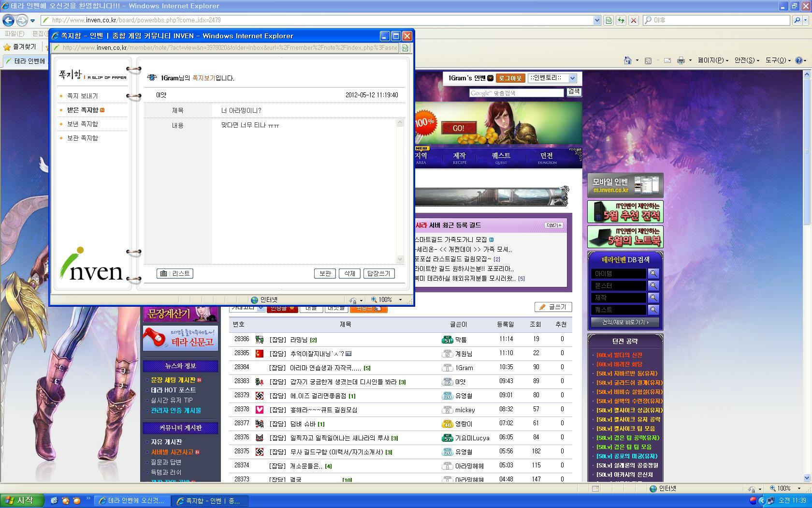Click the Help question mark icon

799,60
